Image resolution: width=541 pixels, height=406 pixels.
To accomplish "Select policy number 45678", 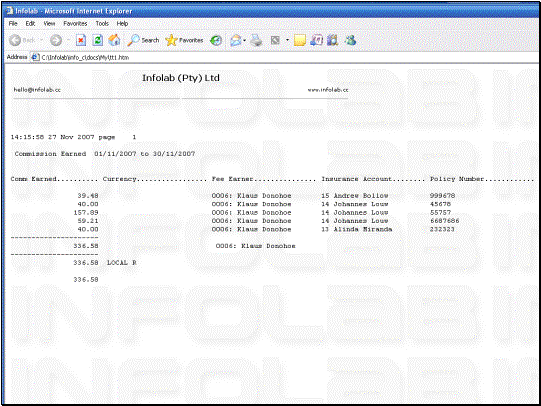I will [440, 204].
